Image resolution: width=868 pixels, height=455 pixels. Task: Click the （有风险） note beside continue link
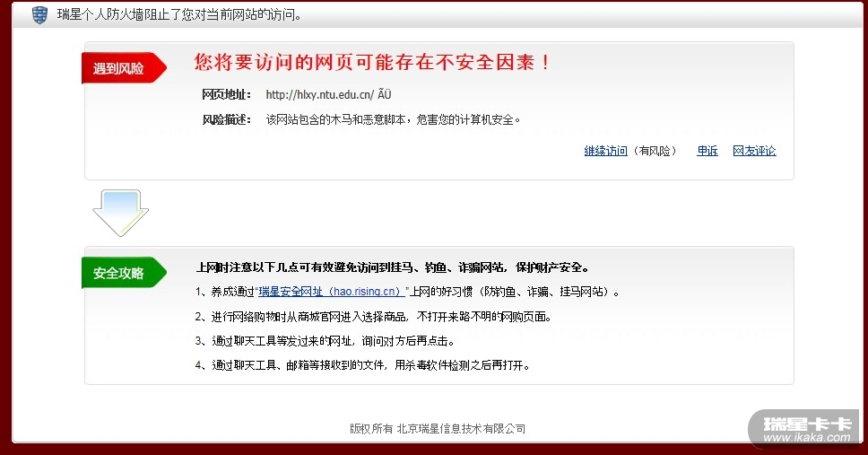point(655,151)
